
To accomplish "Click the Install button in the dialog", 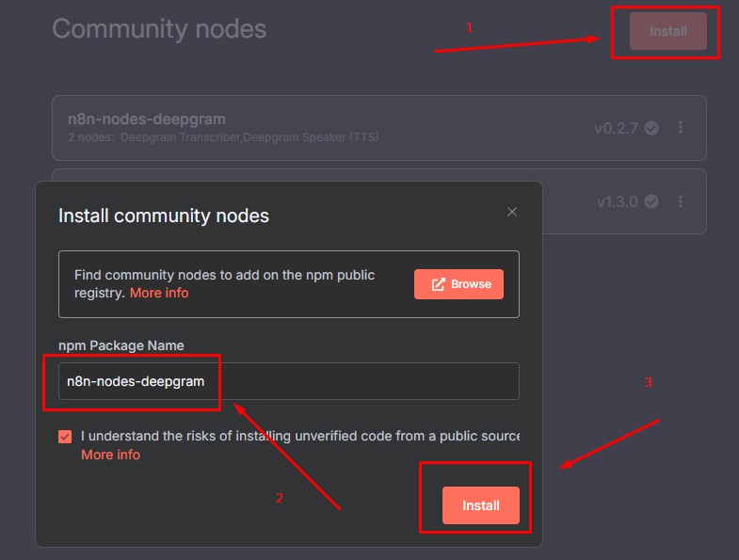I will [x=481, y=505].
